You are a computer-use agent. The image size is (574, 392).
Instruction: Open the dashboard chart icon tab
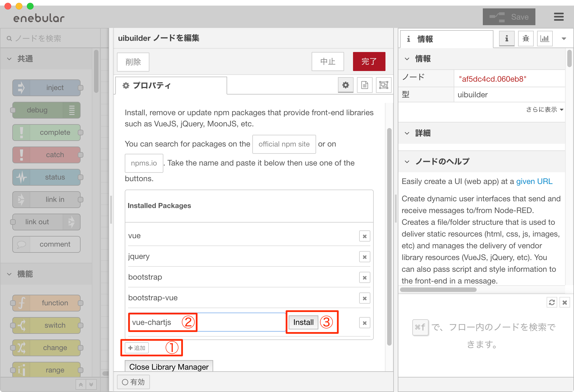click(x=544, y=39)
